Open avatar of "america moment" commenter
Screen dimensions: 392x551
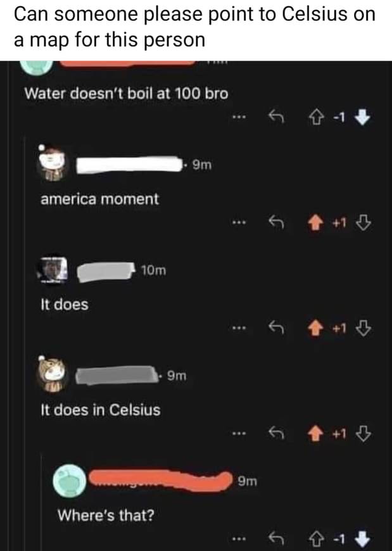tap(52, 163)
